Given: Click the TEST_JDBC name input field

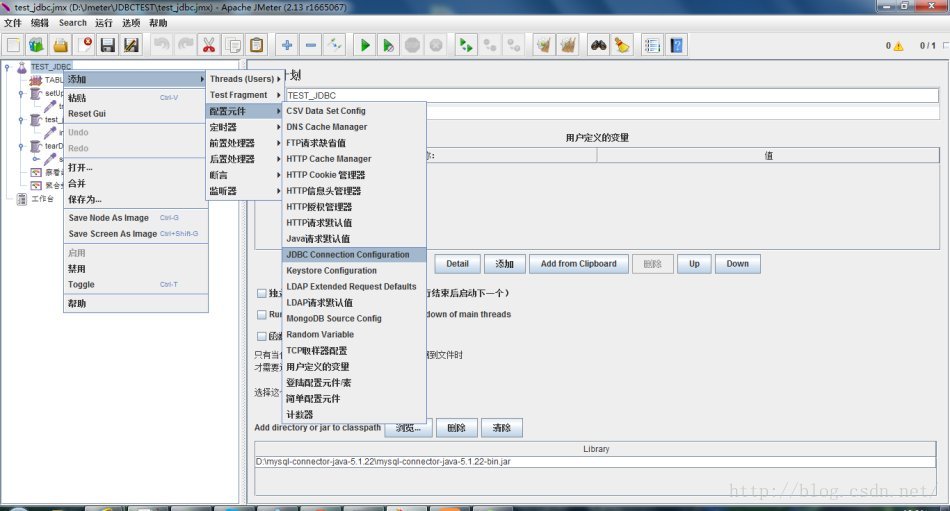Looking at the screenshot, I should click(612, 95).
